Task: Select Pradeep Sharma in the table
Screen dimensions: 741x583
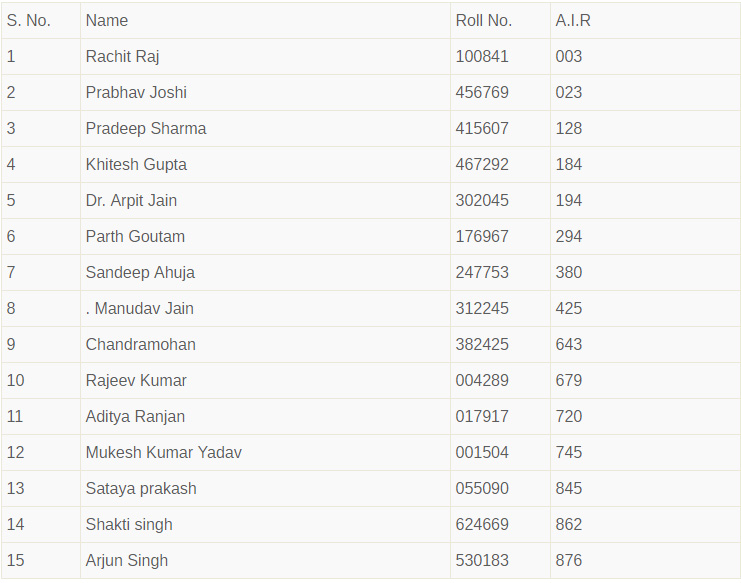Action: pos(146,128)
